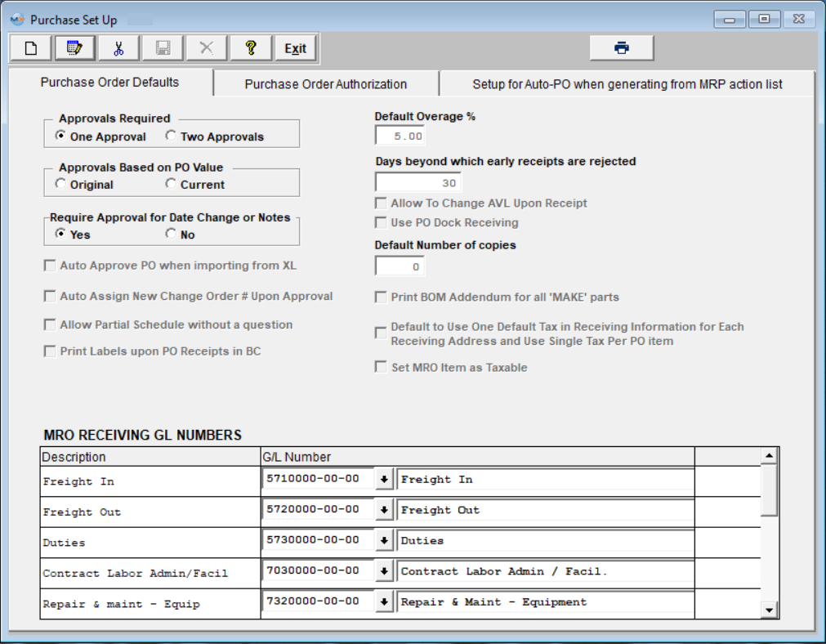Choose No for date change approval
Viewport: 826px width, 644px height.
pyautogui.click(x=171, y=234)
